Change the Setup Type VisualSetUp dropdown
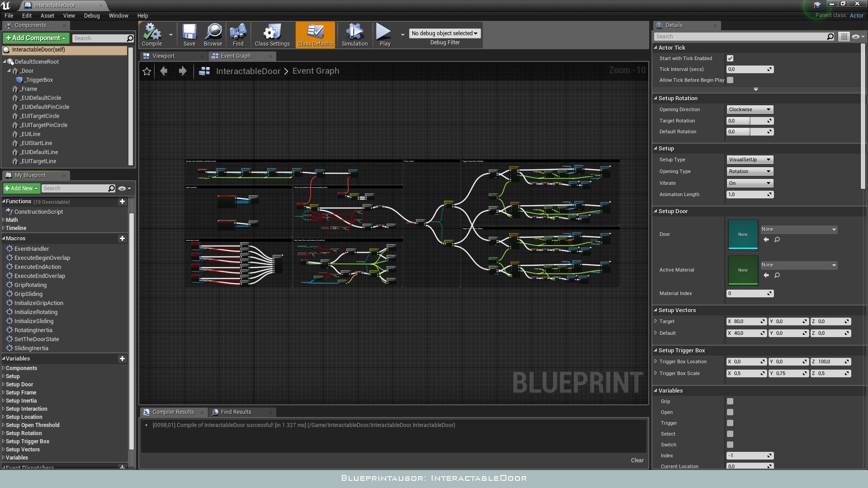Image resolution: width=868 pixels, height=488 pixels. pyautogui.click(x=749, y=160)
